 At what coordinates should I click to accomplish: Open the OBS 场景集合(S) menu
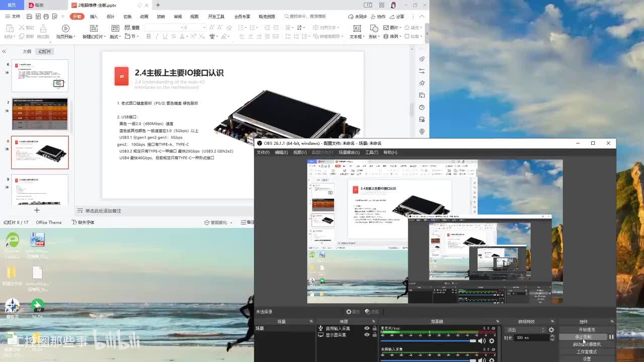point(349,152)
